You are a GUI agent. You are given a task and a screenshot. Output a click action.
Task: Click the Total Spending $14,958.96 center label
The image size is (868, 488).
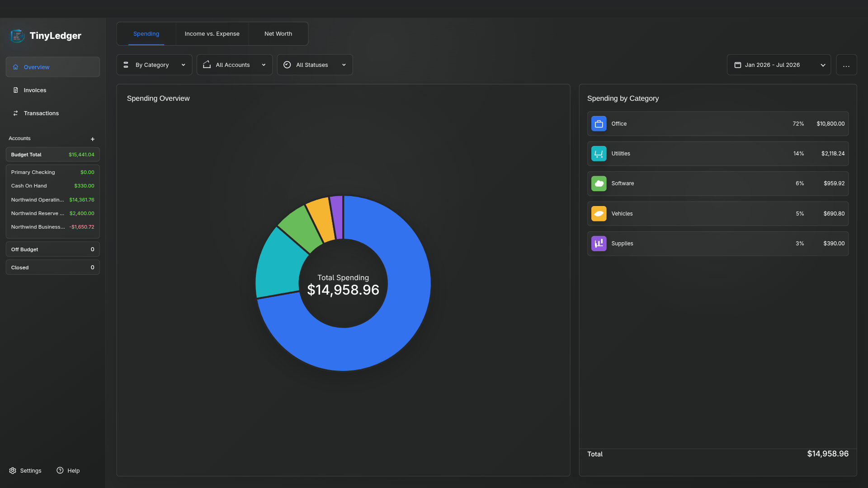click(x=343, y=285)
